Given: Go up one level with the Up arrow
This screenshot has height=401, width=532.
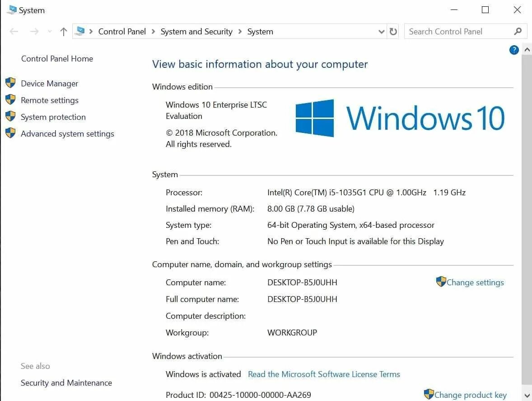Looking at the screenshot, I should coord(63,32).
